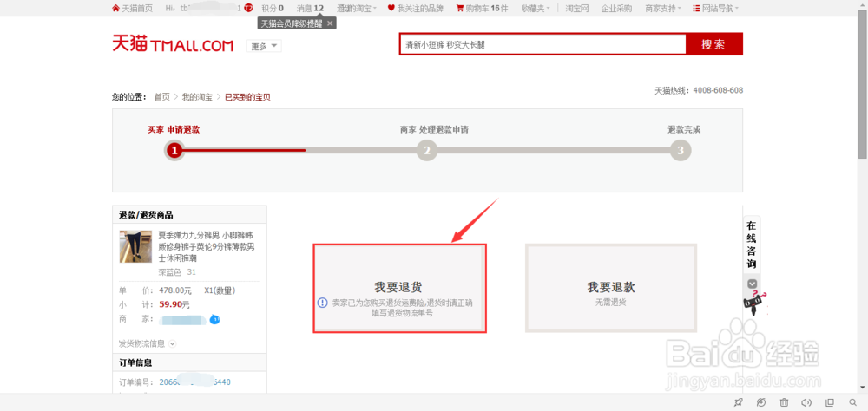868x411 pixels.
Task: Click 已买到的宝贝 in the breadcrumb
Action: tap(247, 97)
